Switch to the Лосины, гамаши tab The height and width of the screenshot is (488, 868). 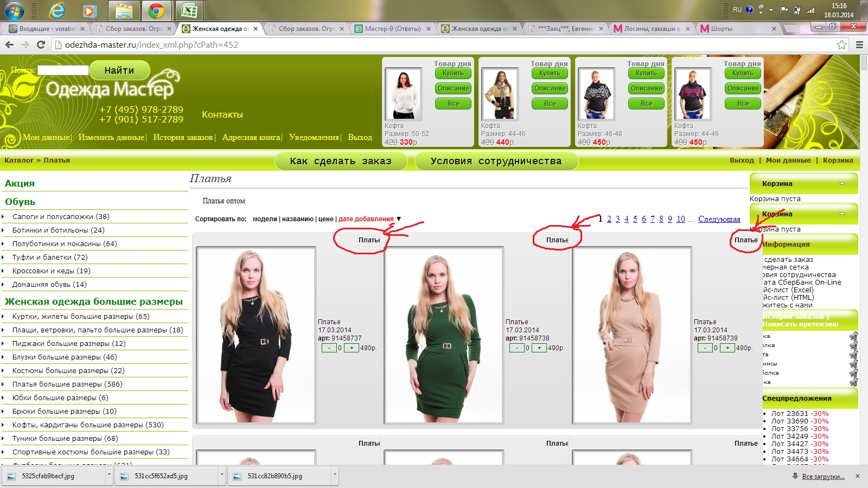[x=652, y=29]
